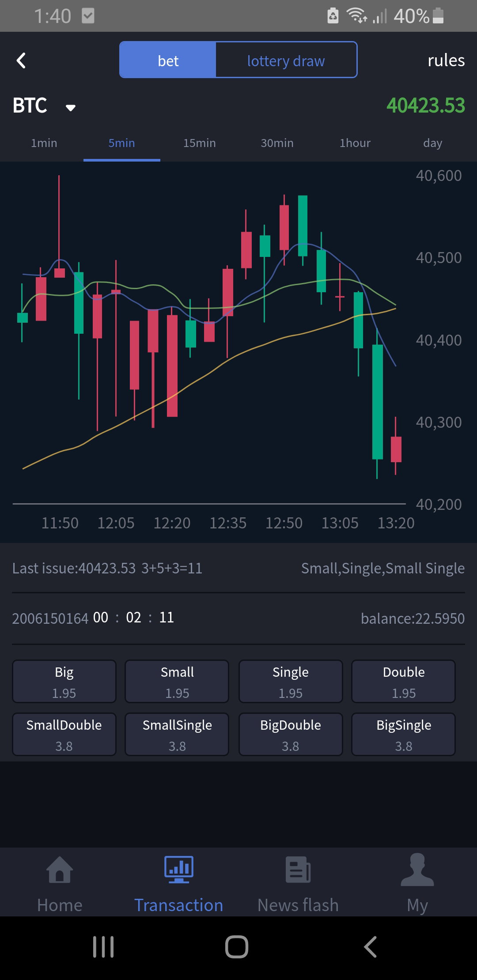Place a Small 1.95 bet

(177, 681)
